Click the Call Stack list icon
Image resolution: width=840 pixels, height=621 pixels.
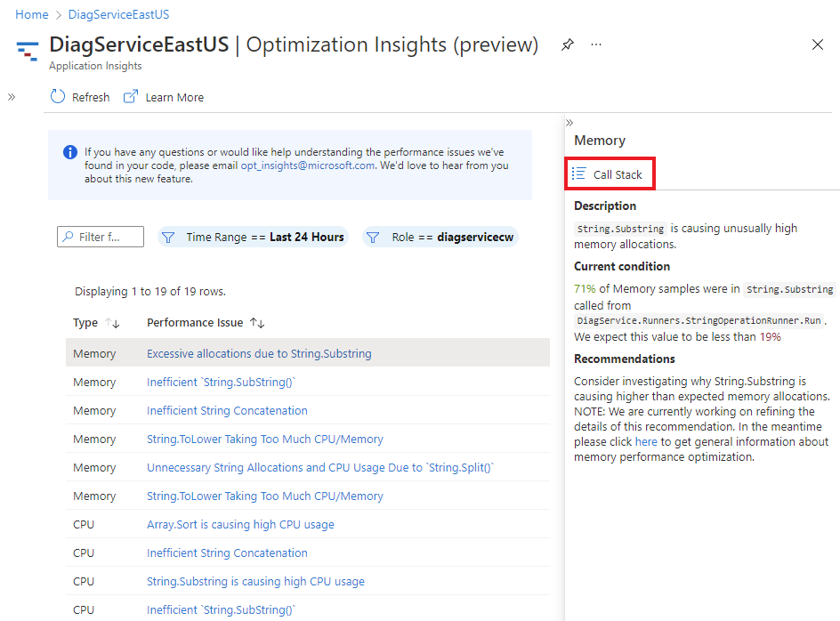[578, 173]
